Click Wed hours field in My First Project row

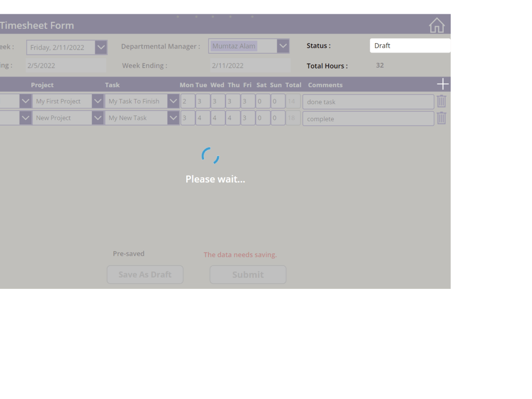(218, 101)
